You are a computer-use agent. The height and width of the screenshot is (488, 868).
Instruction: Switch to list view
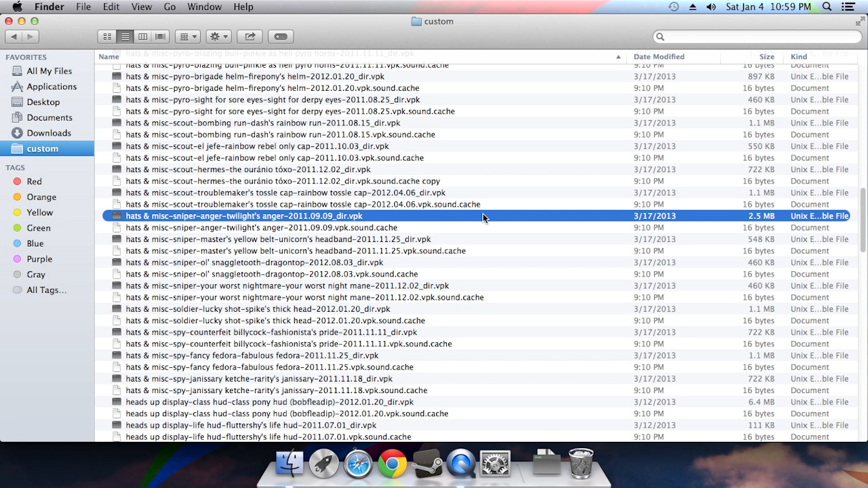(x=125, y=37)
